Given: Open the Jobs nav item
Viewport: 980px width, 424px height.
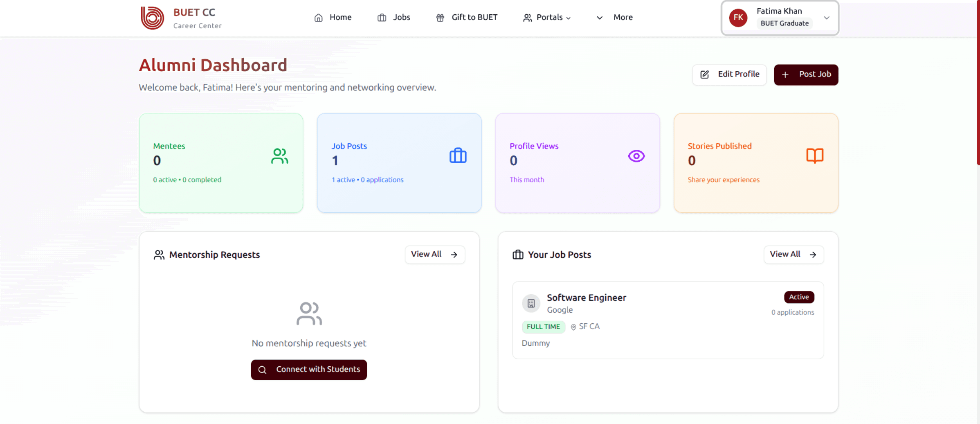Looking at the screenshot, I should pyautogui.click(x=393, y=18).
